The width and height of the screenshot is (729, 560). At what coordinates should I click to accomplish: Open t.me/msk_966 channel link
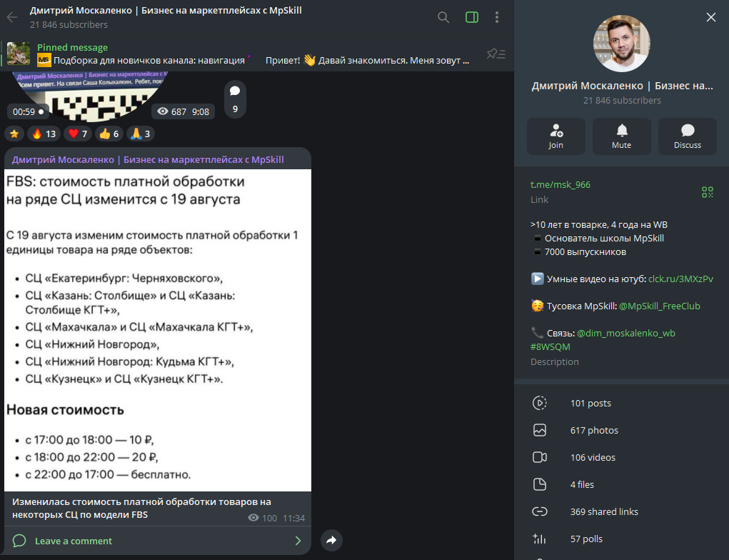(560, 185)
